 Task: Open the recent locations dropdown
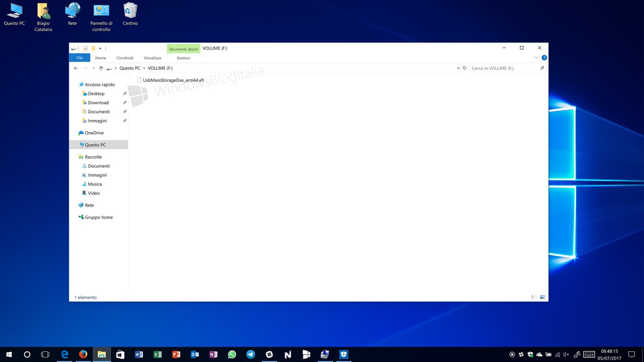[94, 68]
